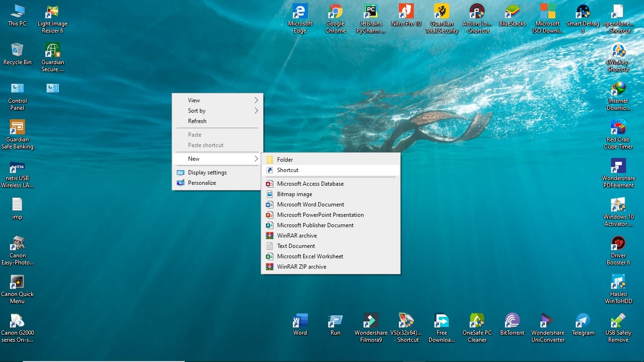Image resolution: width=644 pixels, height=362 pixels.
Task: Select the Red Crab Cube Timer icon
Action: pyautogui.click(x=618, y=135)
